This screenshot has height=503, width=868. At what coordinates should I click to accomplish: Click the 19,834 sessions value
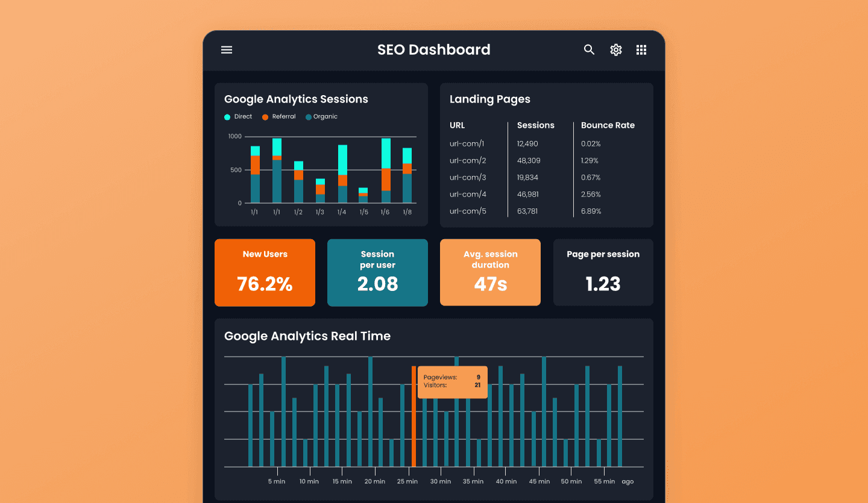click(x=527, y=178)
